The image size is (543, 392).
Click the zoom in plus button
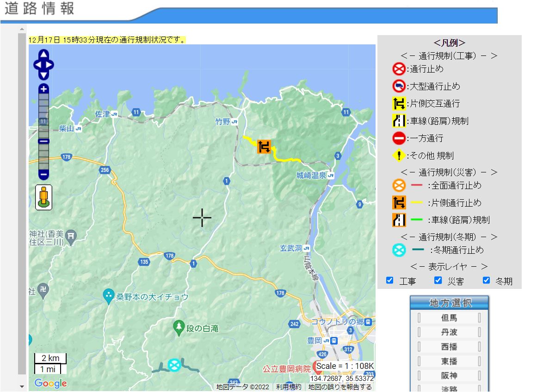[43, 89]
